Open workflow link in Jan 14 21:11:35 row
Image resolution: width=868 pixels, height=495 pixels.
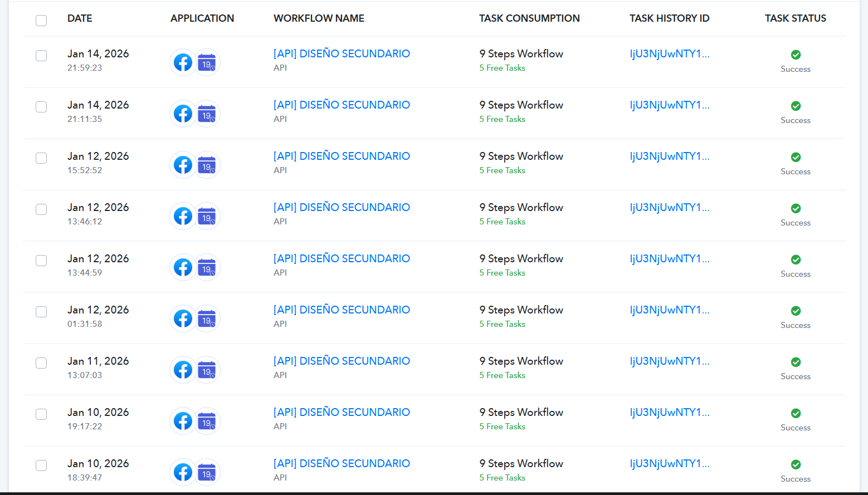342,105
